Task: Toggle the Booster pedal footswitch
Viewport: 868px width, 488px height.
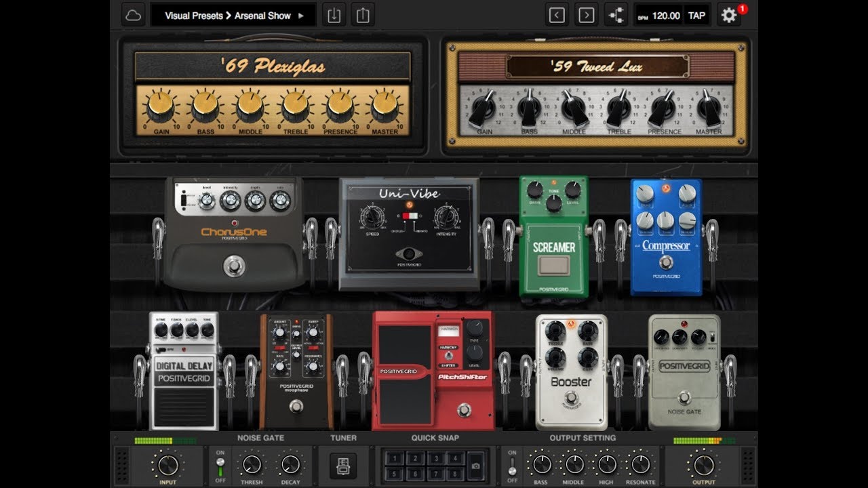Action: point(571,397)
